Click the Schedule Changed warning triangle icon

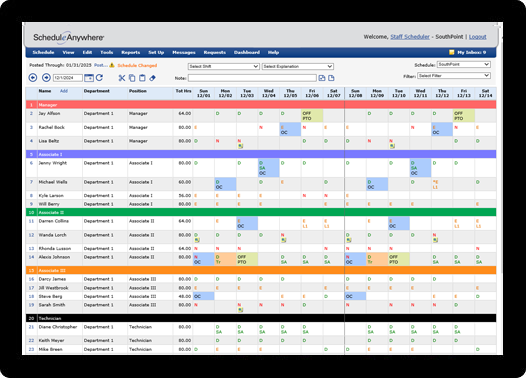click(x=112, y=65)
